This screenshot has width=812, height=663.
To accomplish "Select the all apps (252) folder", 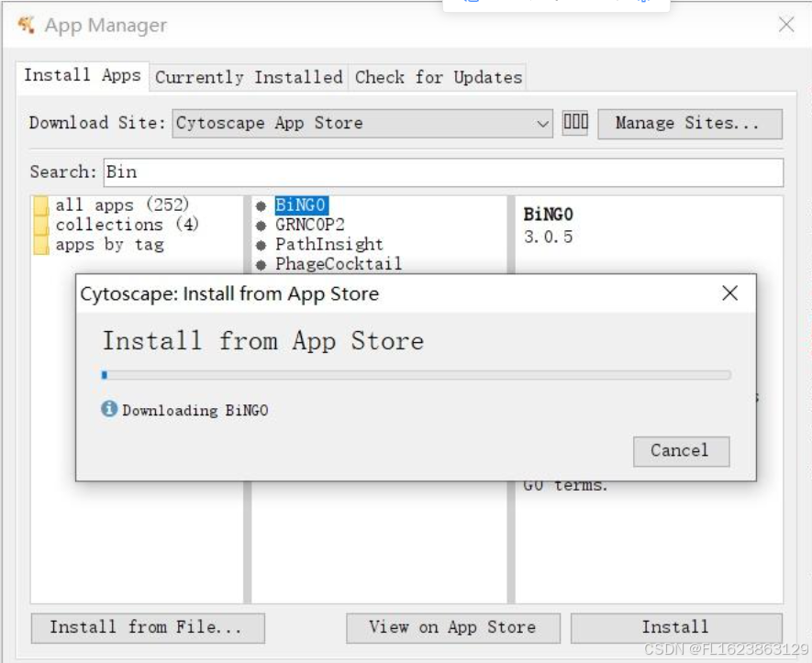I will [x=122, y=205].
